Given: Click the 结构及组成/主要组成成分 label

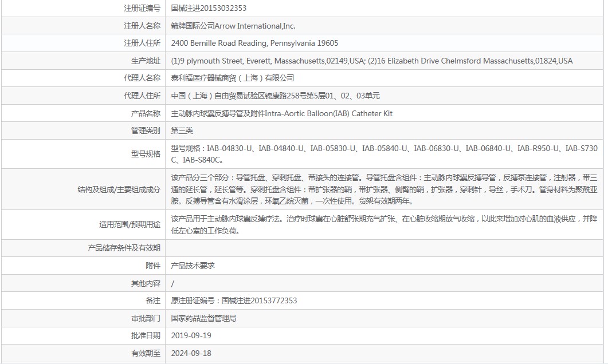Looking at the screenshot, I should (119, 190).
